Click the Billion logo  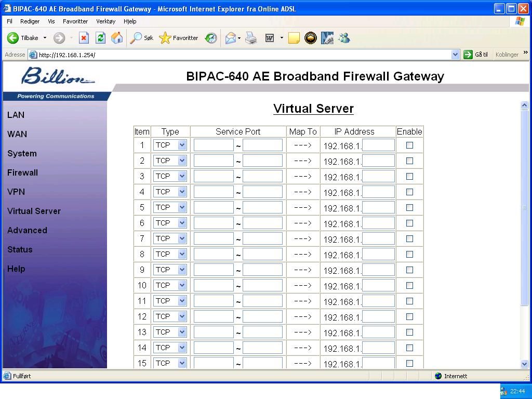[58, 75]
